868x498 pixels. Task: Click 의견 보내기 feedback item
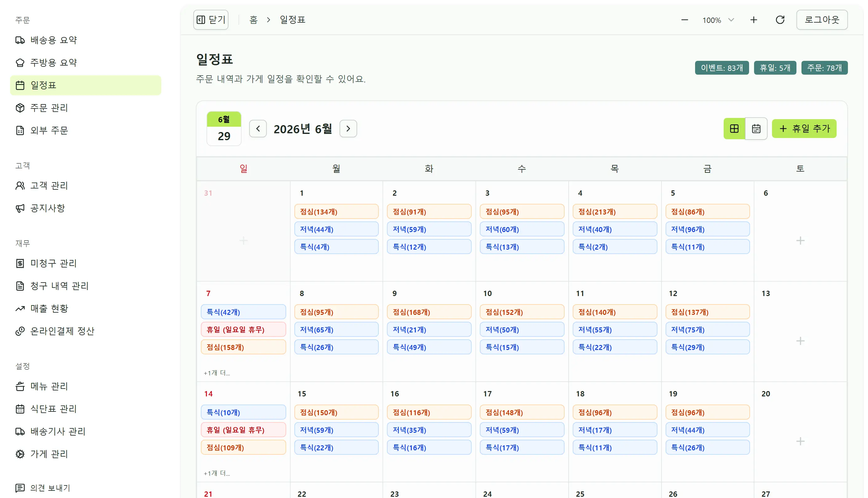(86, 488)
